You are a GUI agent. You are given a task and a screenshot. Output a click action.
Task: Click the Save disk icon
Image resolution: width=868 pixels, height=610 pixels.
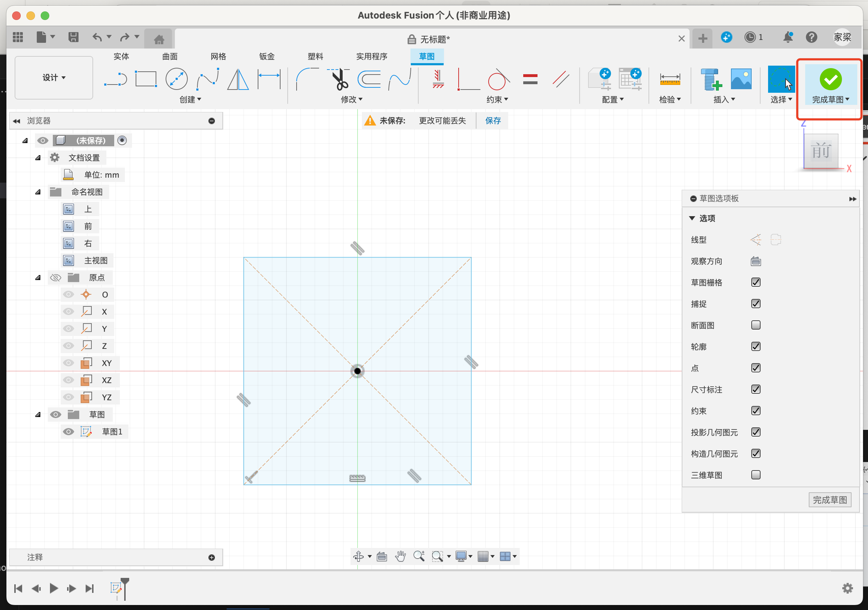coord(73,37)
